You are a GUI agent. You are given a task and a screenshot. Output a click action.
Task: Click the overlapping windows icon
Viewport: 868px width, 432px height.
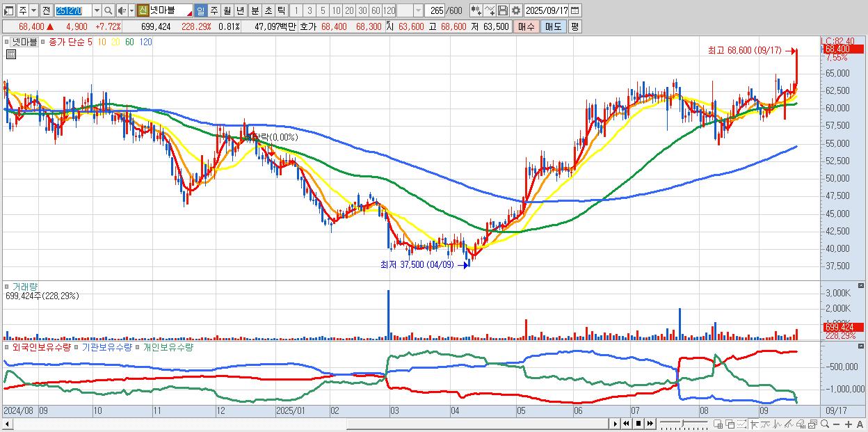tap(730, 424)
